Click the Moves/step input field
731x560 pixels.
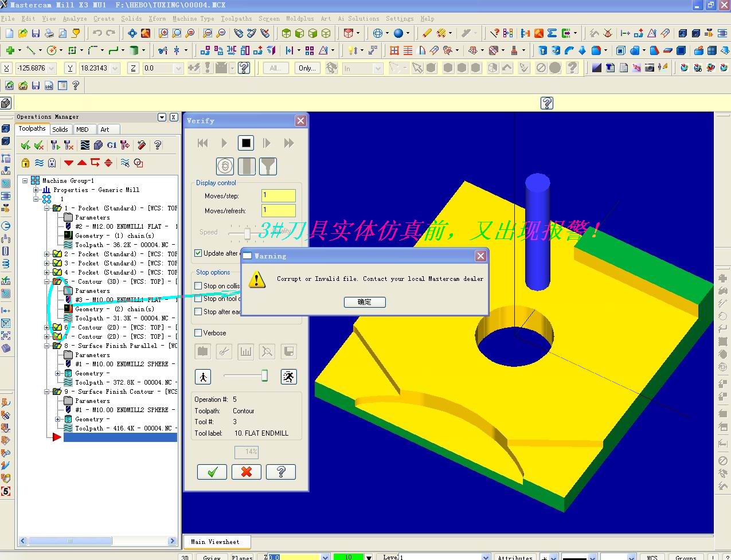point(279,195)
